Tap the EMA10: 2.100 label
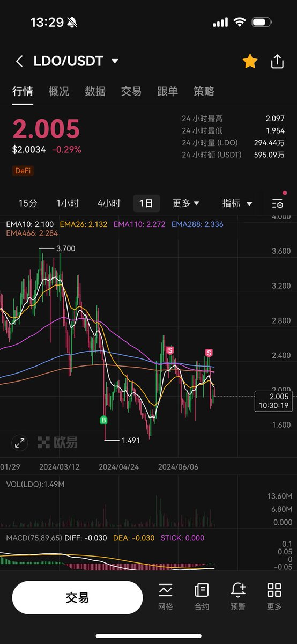This screenshot has height=644, width=297. [30, 224]
